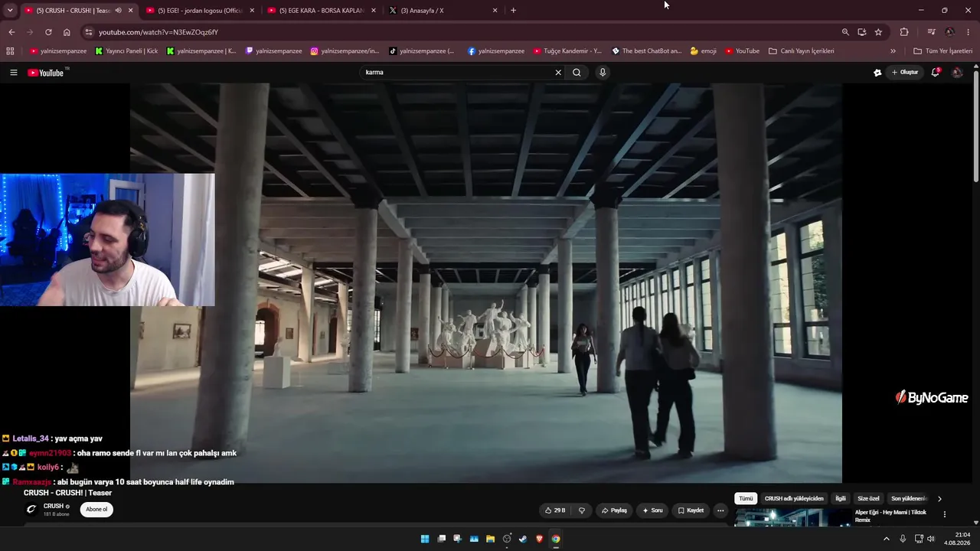980x551 pixels.
Task: Open the browser media control icon
Action: coord(931,32)
